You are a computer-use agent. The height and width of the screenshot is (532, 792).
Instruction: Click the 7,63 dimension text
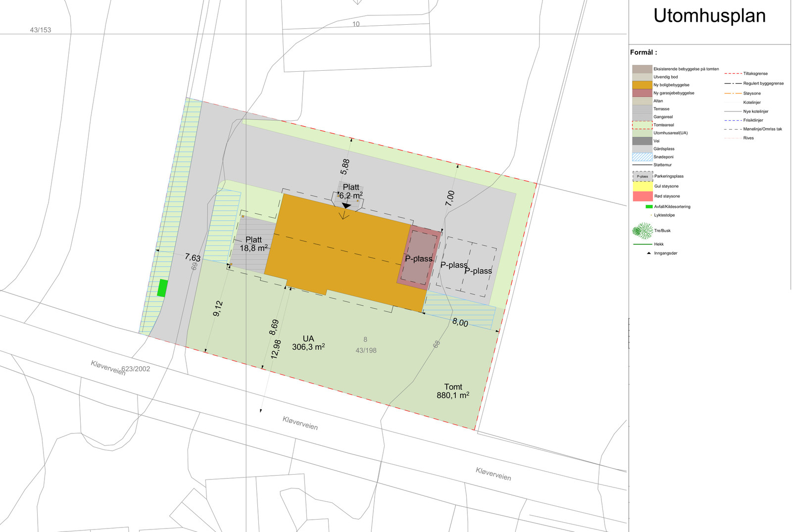pos(193,257)
